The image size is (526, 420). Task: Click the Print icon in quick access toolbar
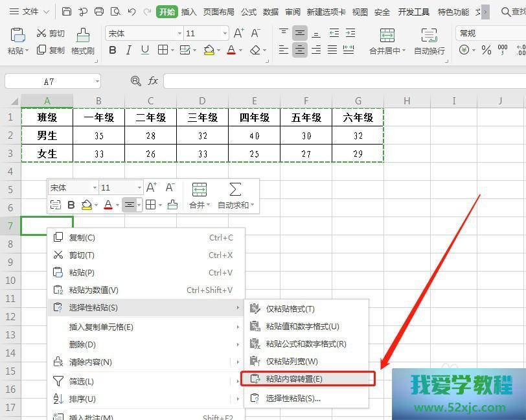pyautogui.click(x=99, y=12)
